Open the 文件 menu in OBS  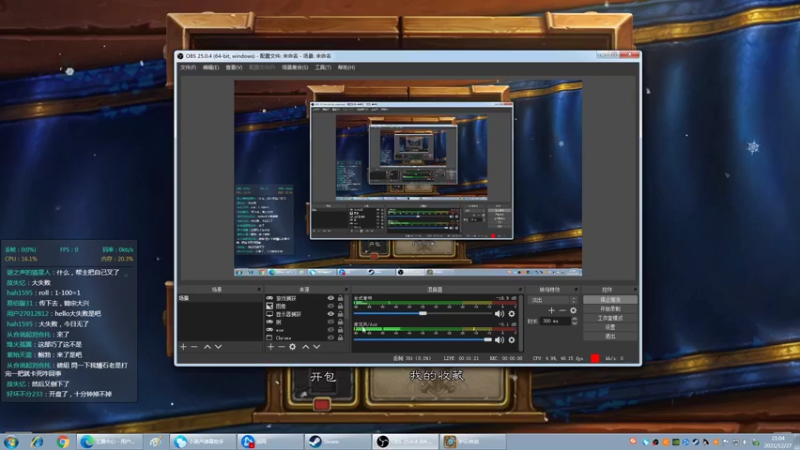coord(188,67)
